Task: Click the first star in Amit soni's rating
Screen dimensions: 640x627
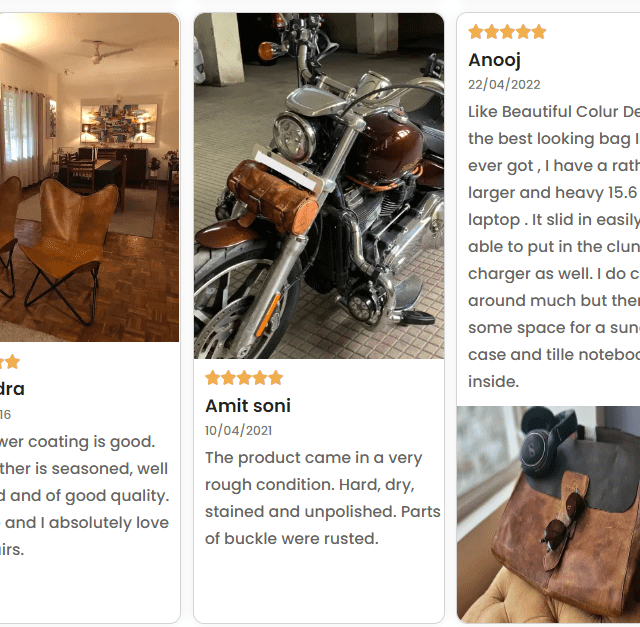Action: click(x=213, y=378)
